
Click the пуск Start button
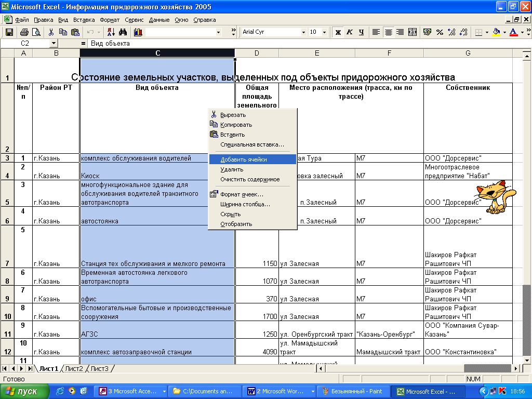coord(24,391)
